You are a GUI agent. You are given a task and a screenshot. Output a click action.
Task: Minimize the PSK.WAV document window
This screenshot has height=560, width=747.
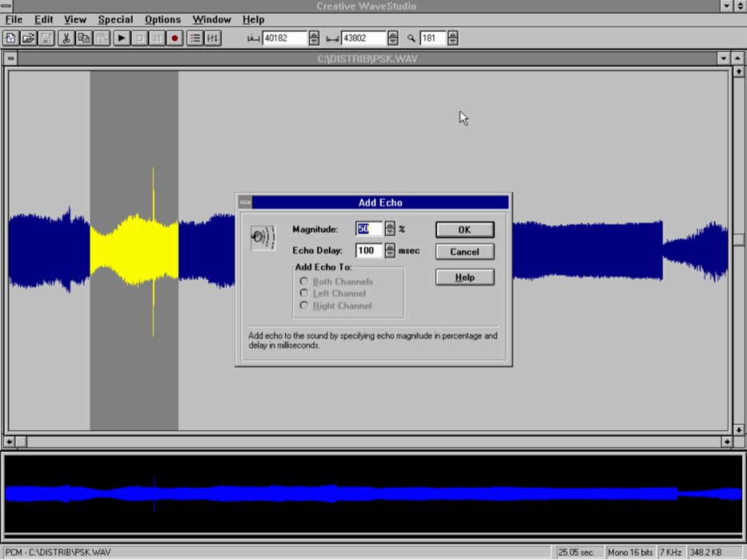click(724, 58)
